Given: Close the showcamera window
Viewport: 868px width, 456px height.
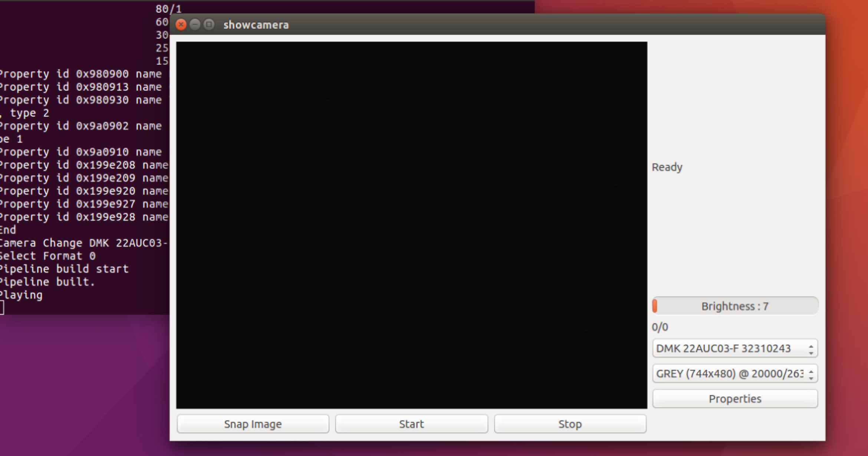Looking at the screenshot, I should (181, 25).
